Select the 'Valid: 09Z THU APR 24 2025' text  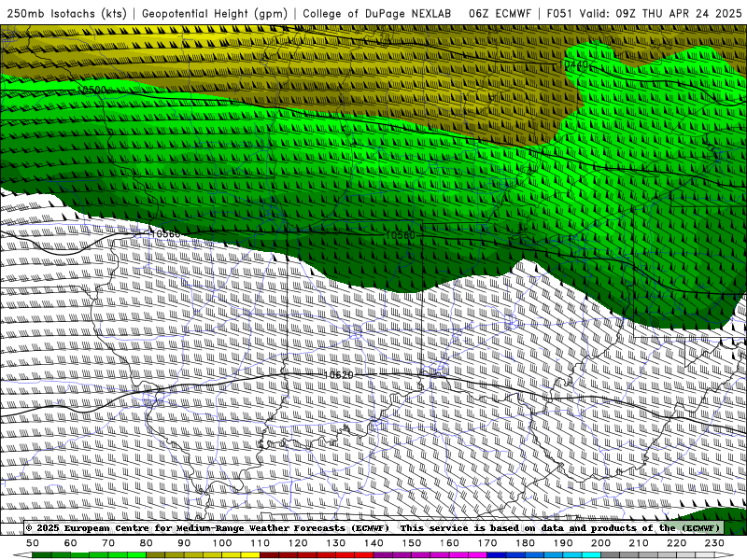pyautogui.click(x=661, y=14)
